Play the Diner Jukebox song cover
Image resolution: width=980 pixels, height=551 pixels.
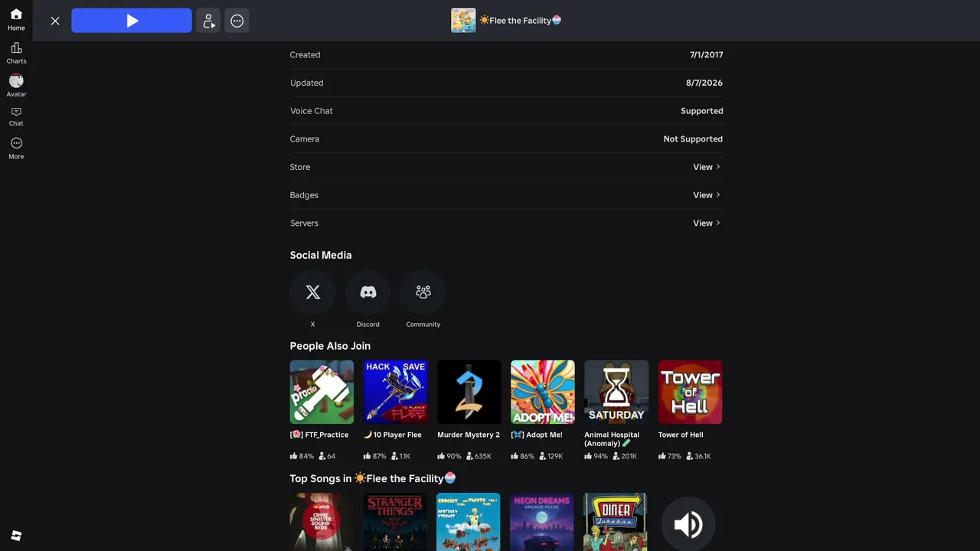pyautogui.click(x=616, y=522)
